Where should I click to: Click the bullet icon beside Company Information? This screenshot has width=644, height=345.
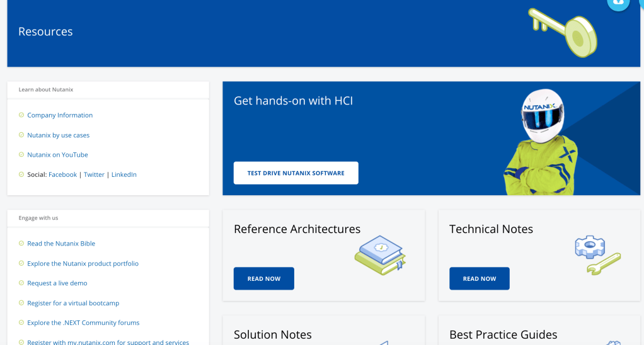point(21,115)
